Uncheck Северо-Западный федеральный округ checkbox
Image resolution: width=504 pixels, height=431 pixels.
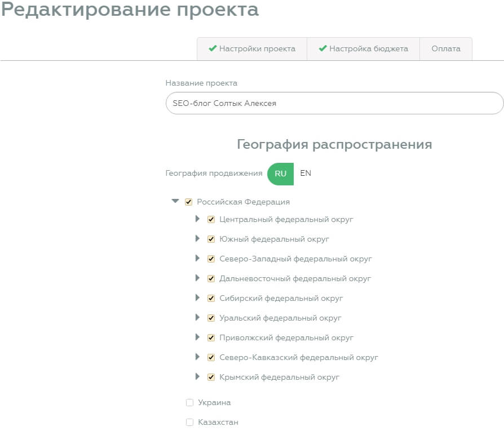(x=211, y=259)
